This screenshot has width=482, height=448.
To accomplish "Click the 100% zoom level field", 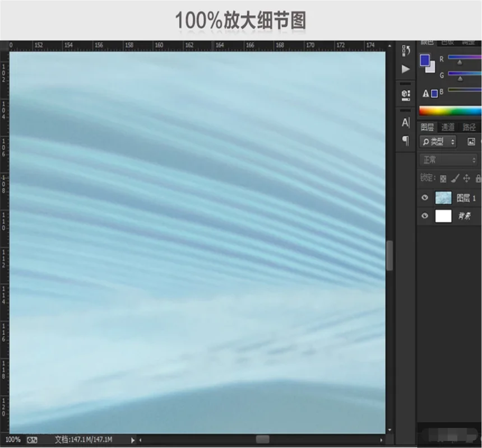I will click(13, 440).
